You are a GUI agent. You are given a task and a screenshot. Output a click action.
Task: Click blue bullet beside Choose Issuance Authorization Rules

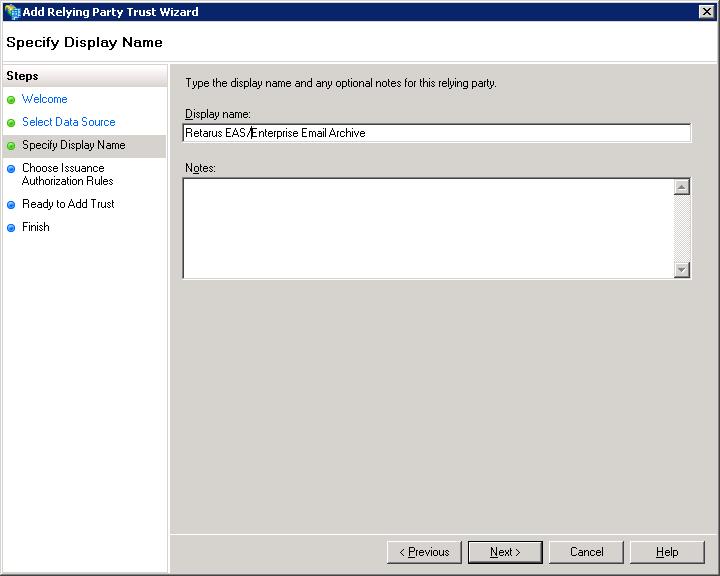pos(11,169)
